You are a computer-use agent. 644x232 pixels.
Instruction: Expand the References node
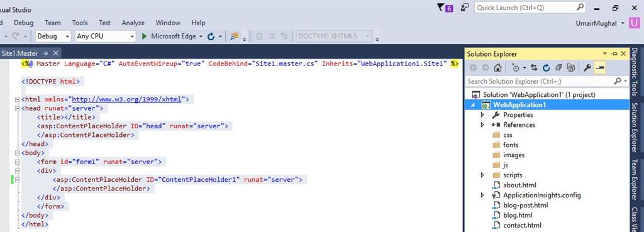[482, 125]
